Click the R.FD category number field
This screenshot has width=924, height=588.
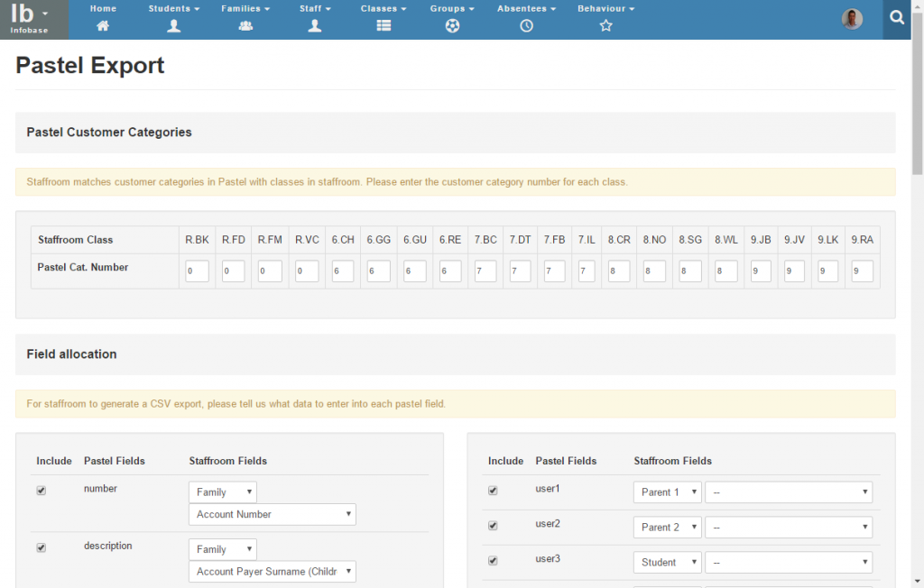tap(234, 271)
